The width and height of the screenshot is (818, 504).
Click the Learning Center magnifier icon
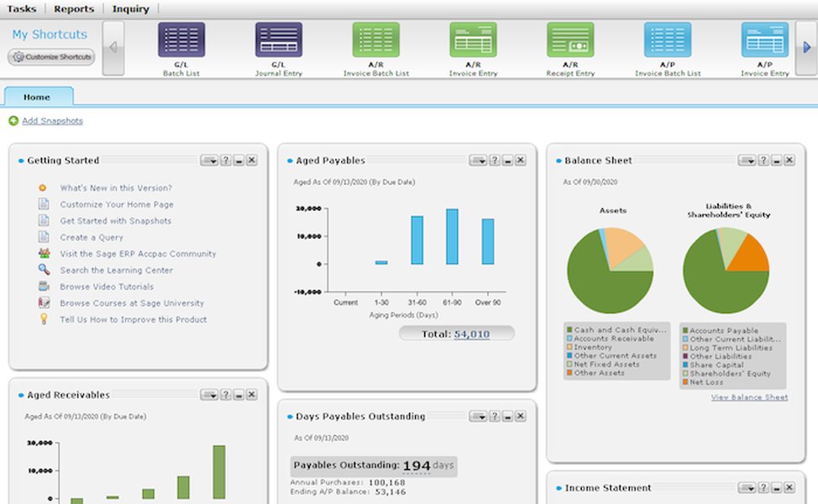45,270
